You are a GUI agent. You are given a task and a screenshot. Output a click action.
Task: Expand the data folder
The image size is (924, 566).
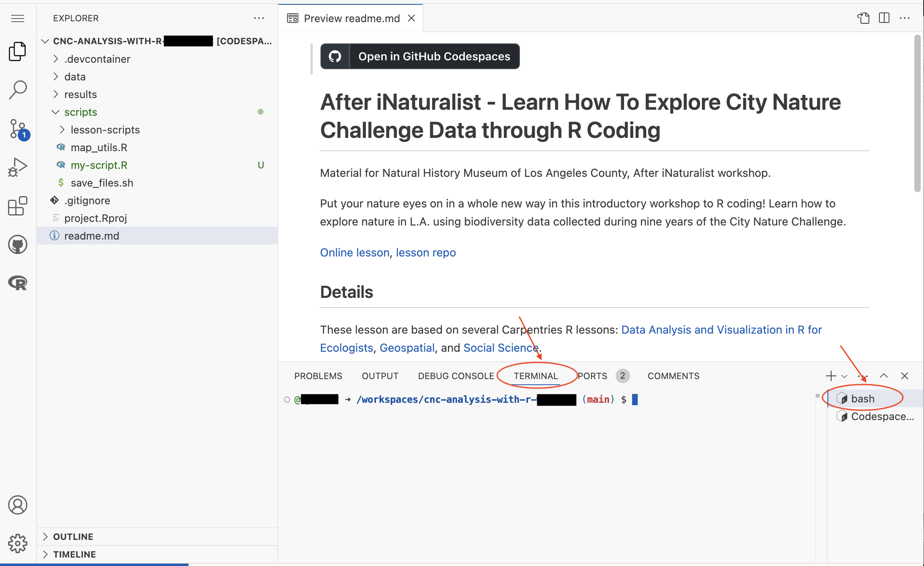click(x=56, y=77)
